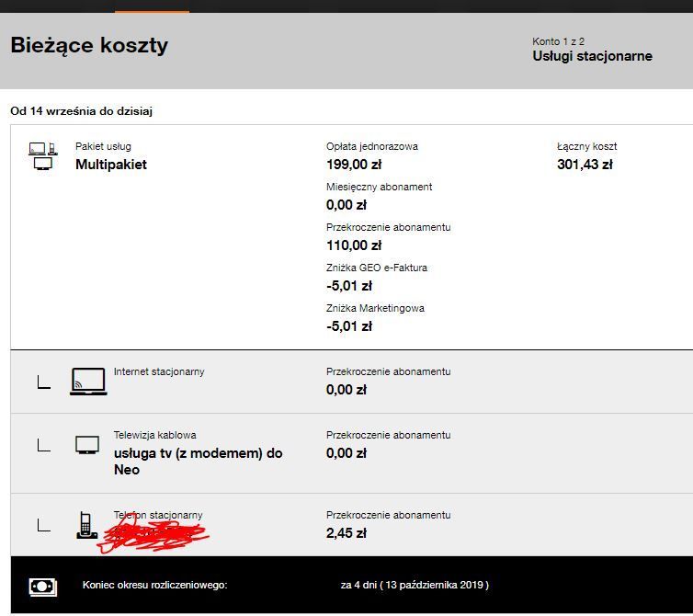The width and height of the screenshot is (693, 616).
Task: Select the Telefon stacjonarny label
Action: coord(158,515)
